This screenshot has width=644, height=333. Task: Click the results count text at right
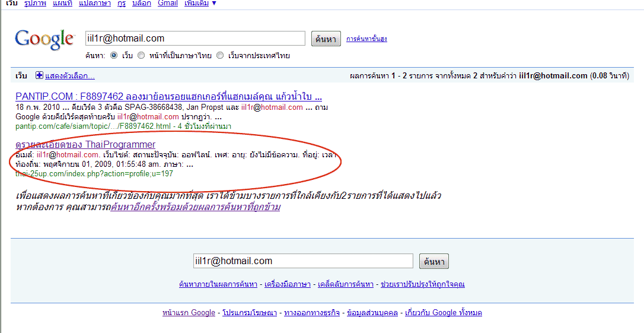489,76
